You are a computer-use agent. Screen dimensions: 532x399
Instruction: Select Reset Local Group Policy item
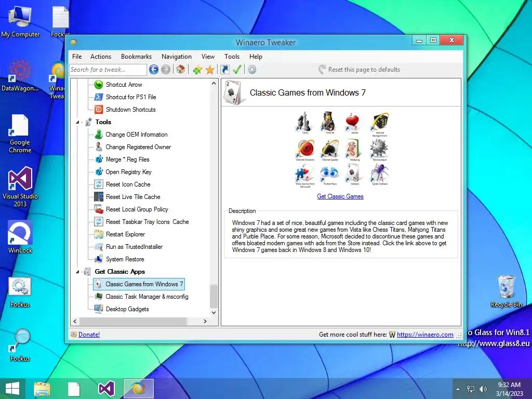pyautogui.click(x=137, y=209)
